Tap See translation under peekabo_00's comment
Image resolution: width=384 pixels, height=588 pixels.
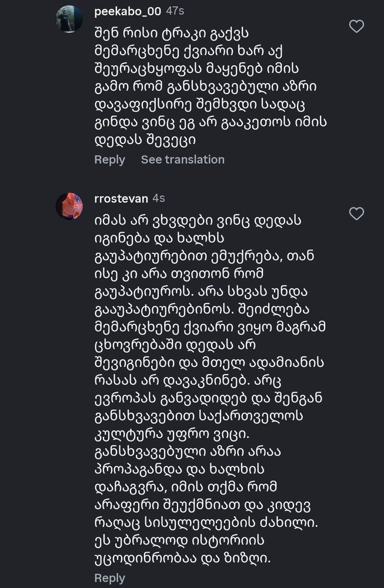(x=183, y=159)
